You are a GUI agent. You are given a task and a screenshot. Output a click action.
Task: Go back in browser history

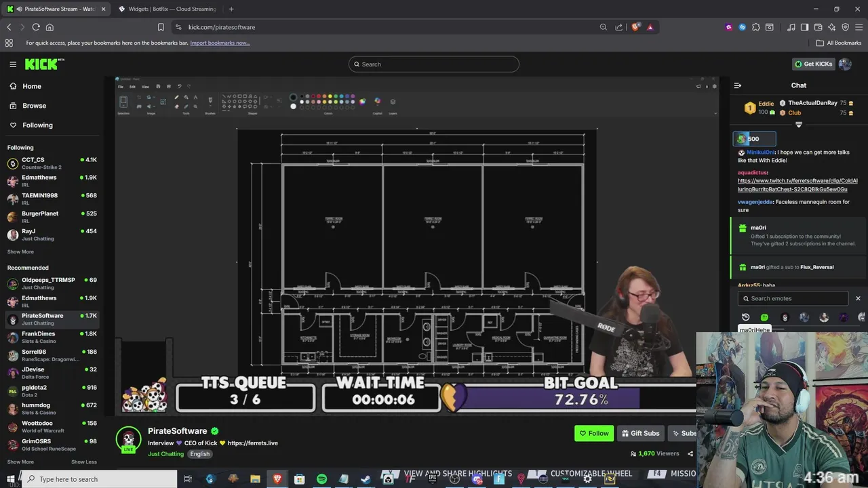tap(9, 27)
